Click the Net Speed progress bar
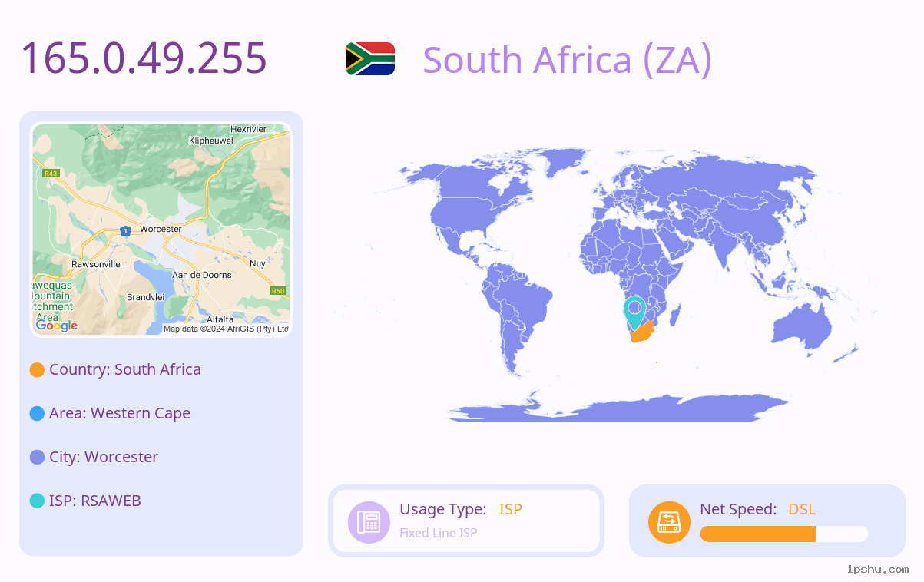 784,534
